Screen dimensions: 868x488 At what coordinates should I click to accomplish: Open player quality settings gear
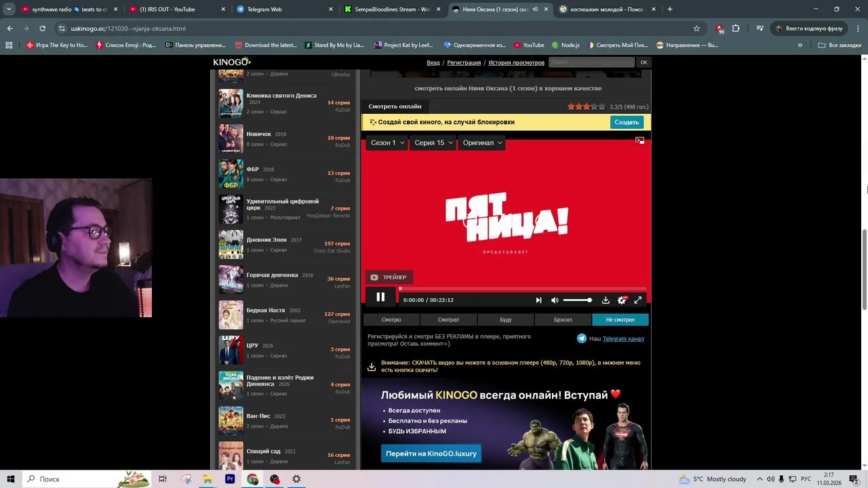click(x=622, y=300)
